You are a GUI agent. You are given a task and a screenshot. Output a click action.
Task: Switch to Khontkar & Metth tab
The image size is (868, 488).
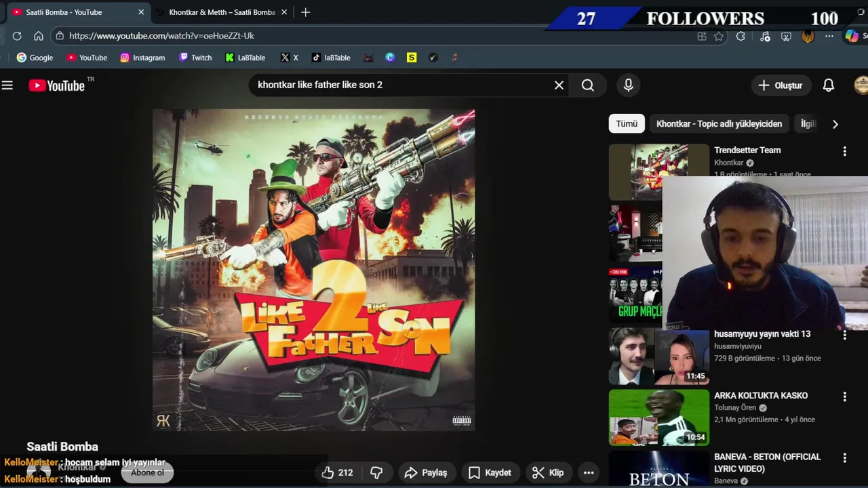[x=222, y=12]
